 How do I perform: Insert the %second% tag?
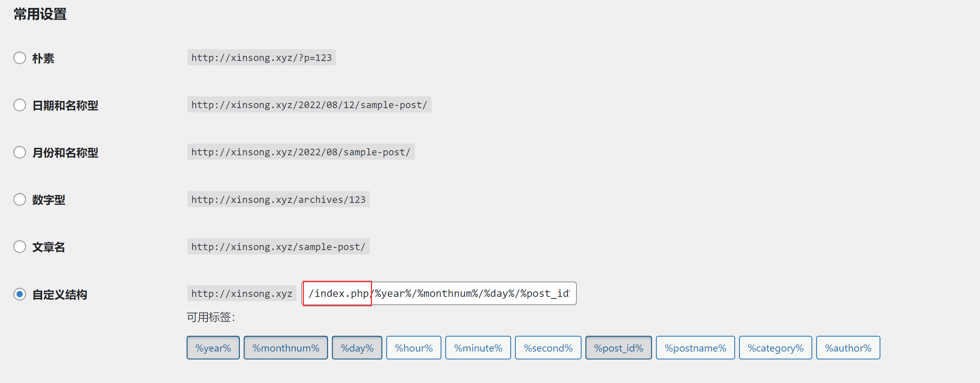pyautogui.click(x=548, y=348)
